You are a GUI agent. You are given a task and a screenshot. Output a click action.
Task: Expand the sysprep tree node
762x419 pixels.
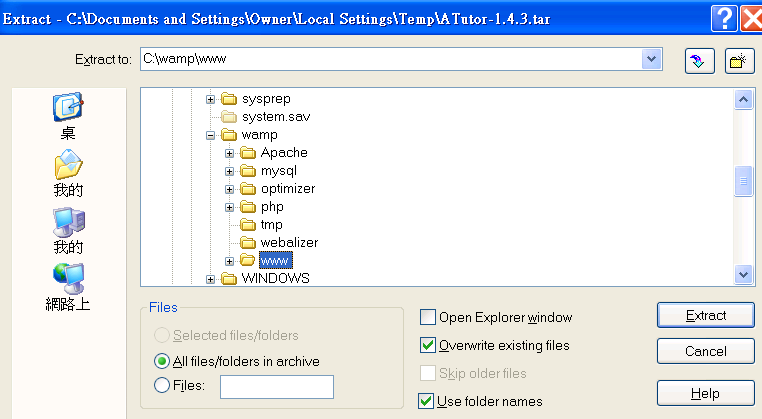tap(210, 100)
